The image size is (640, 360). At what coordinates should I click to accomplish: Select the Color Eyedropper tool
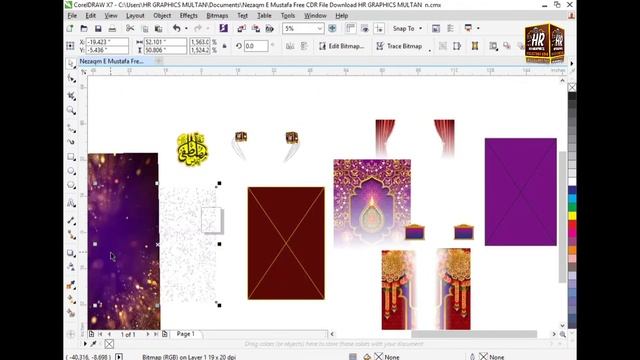click(71, 284)
